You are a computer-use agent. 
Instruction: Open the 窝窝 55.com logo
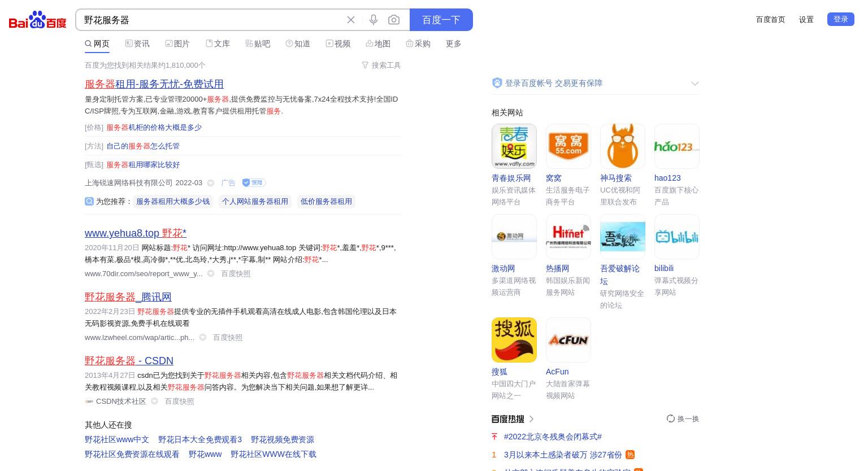click(x=568, y=146)
